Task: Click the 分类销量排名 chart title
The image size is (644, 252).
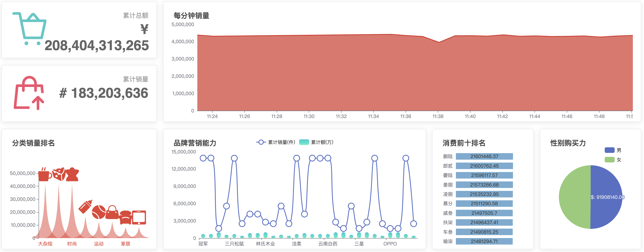Action: click(x=33, y=143)
